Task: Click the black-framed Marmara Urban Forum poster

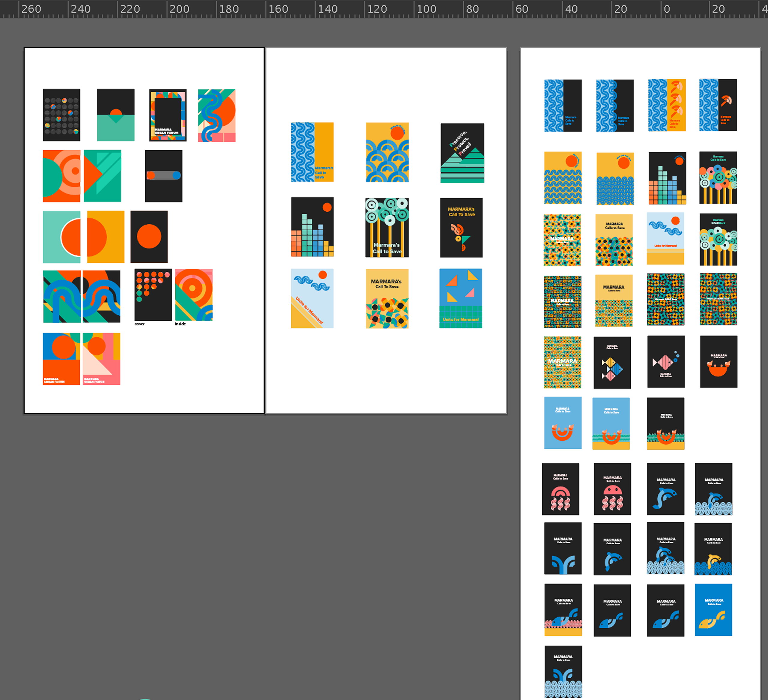Action: coord(168,115)
